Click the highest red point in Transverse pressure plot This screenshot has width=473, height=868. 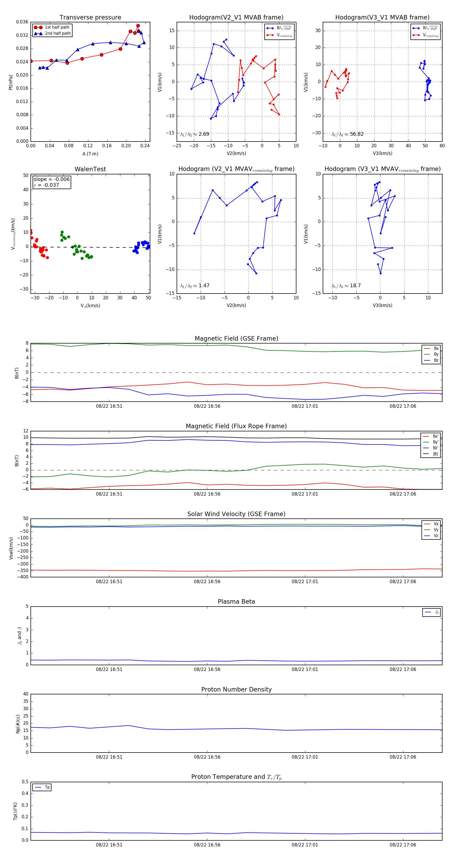[138, 26]
